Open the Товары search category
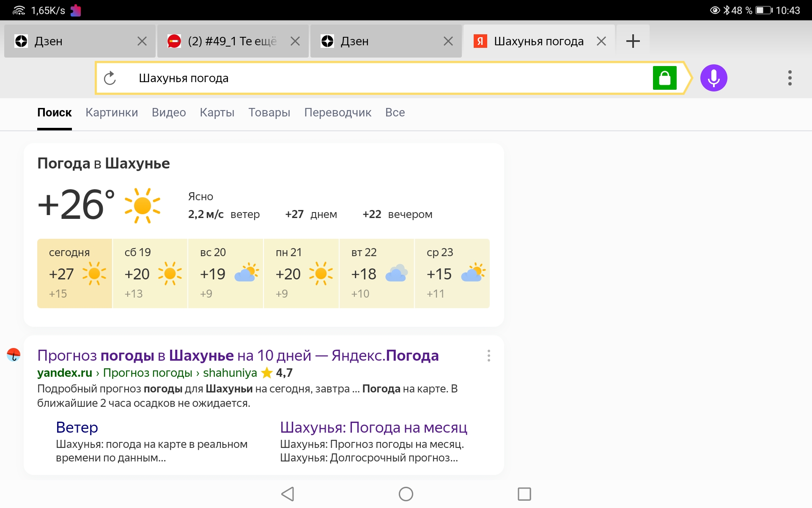 pos(269,112)
